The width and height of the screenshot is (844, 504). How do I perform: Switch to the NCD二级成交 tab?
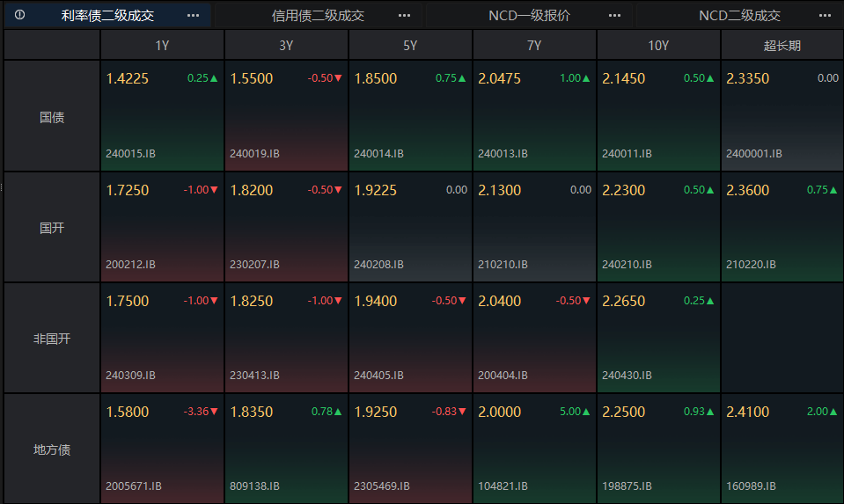pos(739,16)
